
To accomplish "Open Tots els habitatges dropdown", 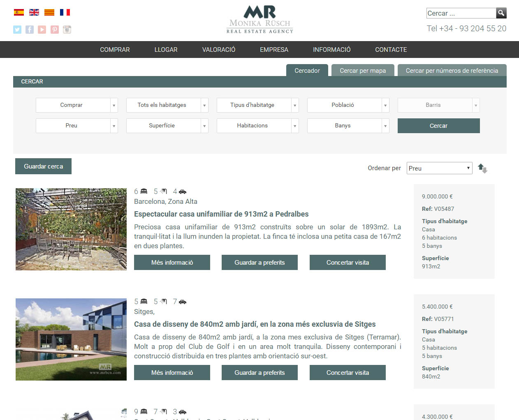I will point(167,105).
